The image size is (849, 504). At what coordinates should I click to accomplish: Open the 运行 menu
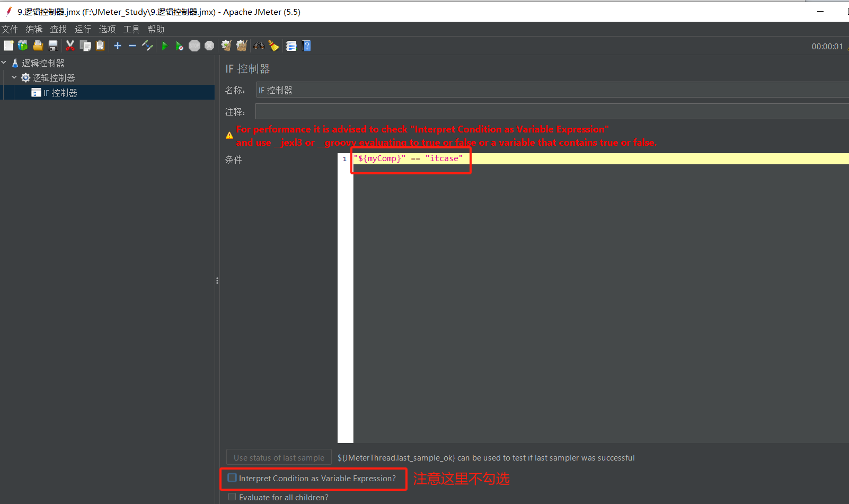pos(83,29)
